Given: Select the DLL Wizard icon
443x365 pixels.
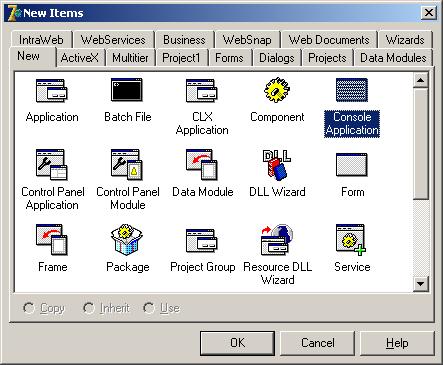Looking at the screenshot, I should (x=277, y=165).
